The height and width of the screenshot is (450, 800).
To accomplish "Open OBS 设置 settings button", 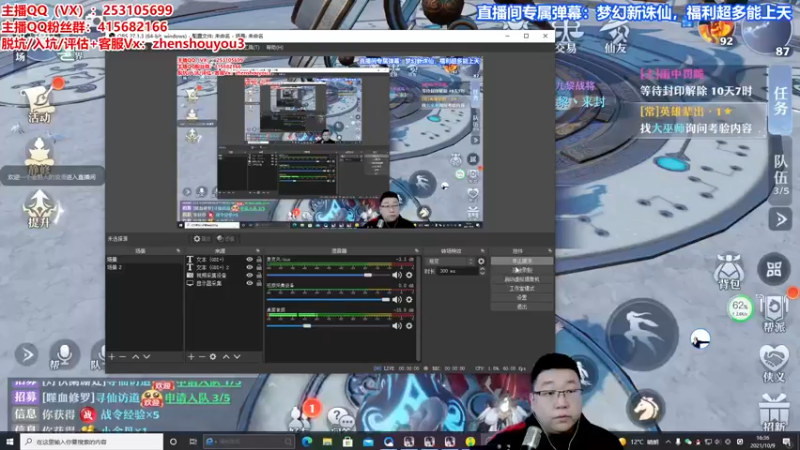I will (x=522, y=297).
